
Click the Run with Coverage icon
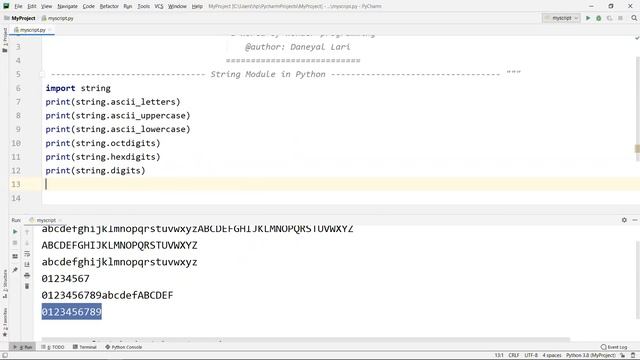pos(609,18)
